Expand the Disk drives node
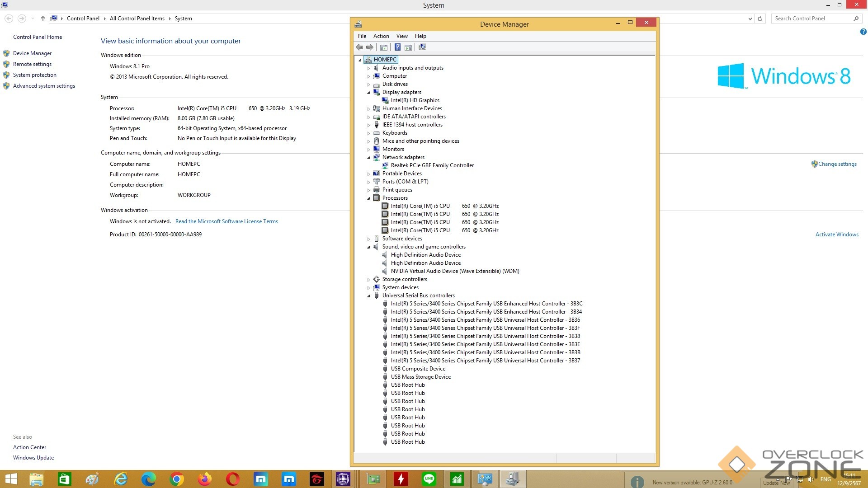Image resolution: width=868 pixels, height=488 pixels. click(x=368, y=84)
